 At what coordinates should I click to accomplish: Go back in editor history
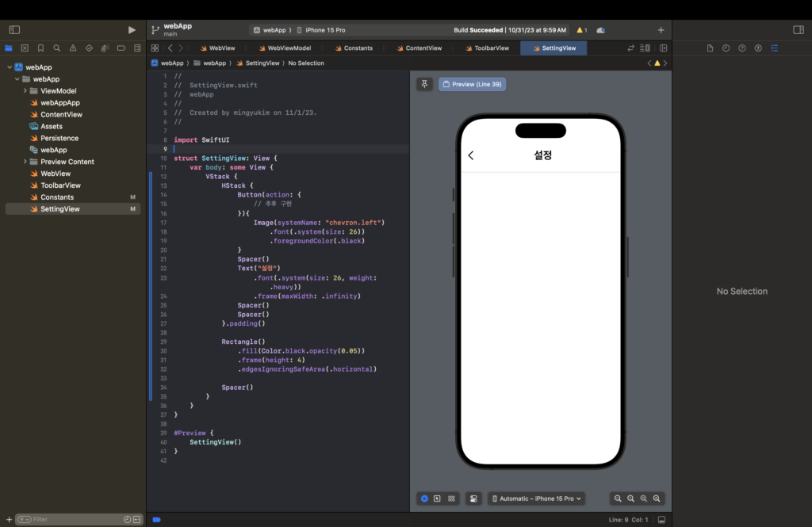pyautogui.click(x=170, y=48)
